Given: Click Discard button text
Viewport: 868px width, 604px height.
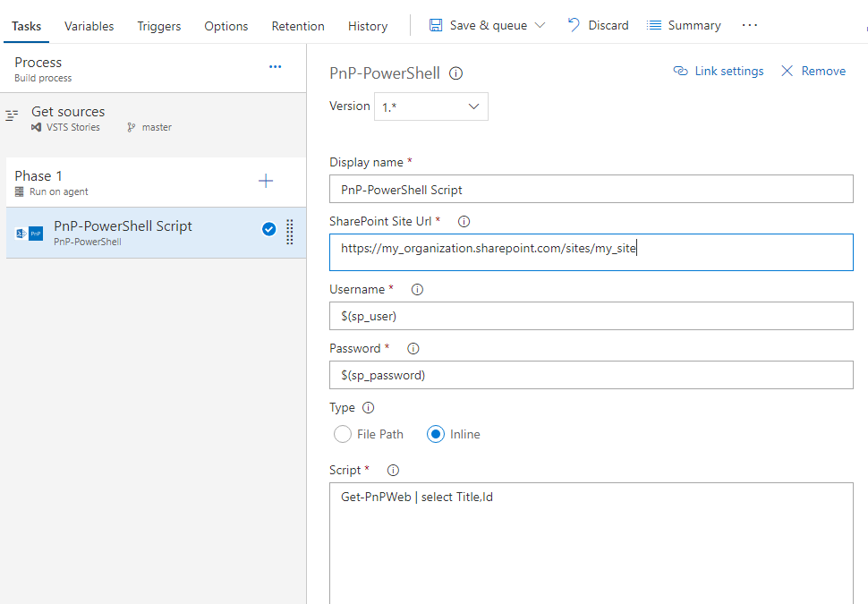Looking at the screenshot, I should tap(608, 25).
